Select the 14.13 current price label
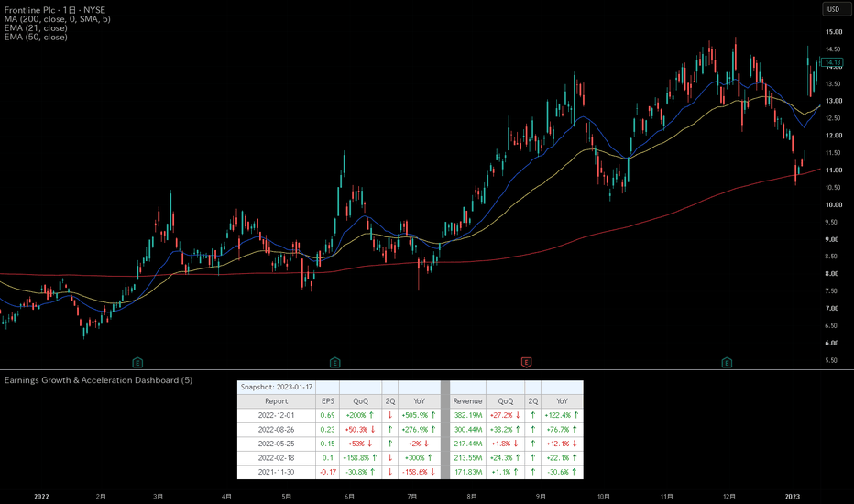854x504 pixels. click(x=833, y=62)
